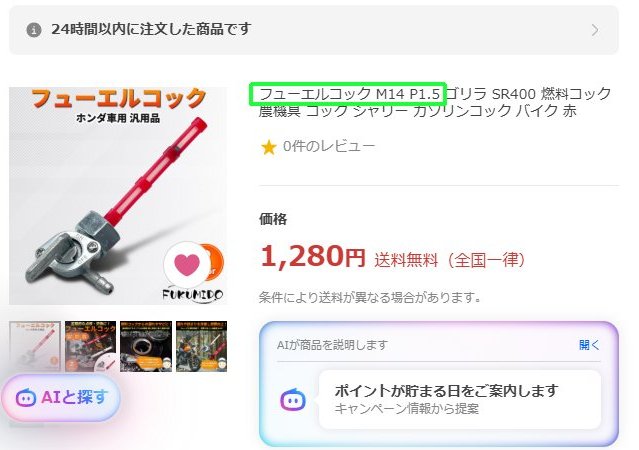Open the chevron arrow on order notice banner
The height and width of the screenshot is (450, 639).
tap(595, 30)
